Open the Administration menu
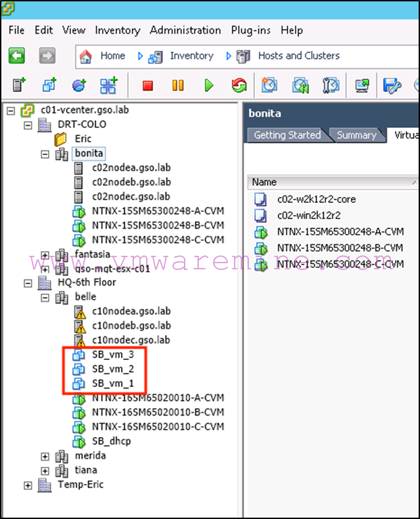 point(185,30)
